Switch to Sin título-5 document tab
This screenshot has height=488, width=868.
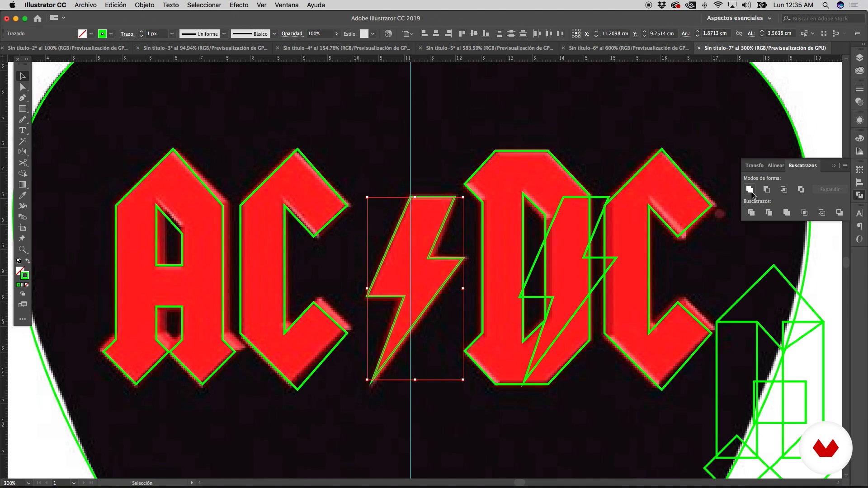(489, 48)
